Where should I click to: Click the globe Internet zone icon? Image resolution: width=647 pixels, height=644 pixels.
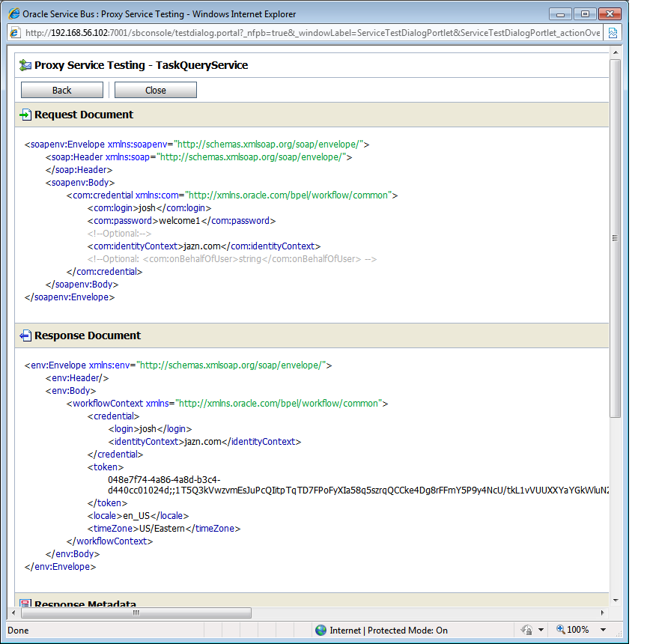[321, 630]
